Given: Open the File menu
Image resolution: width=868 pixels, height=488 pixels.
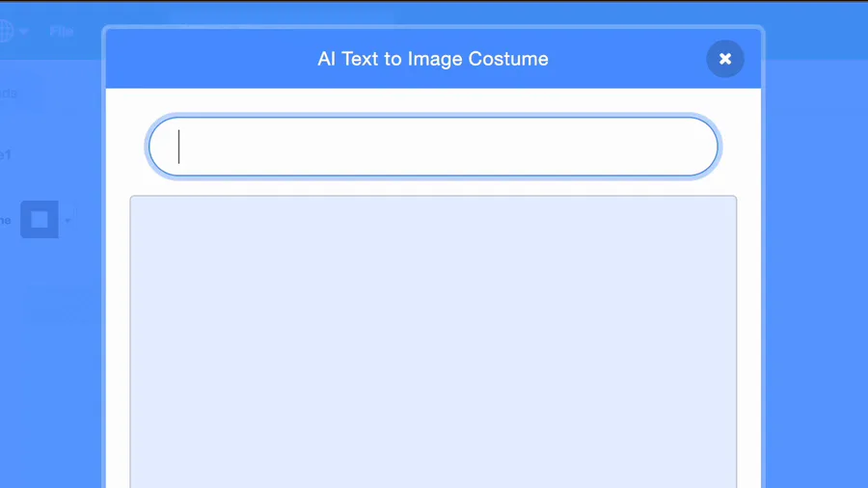Looking at the screenshot, I should [61, 32].
